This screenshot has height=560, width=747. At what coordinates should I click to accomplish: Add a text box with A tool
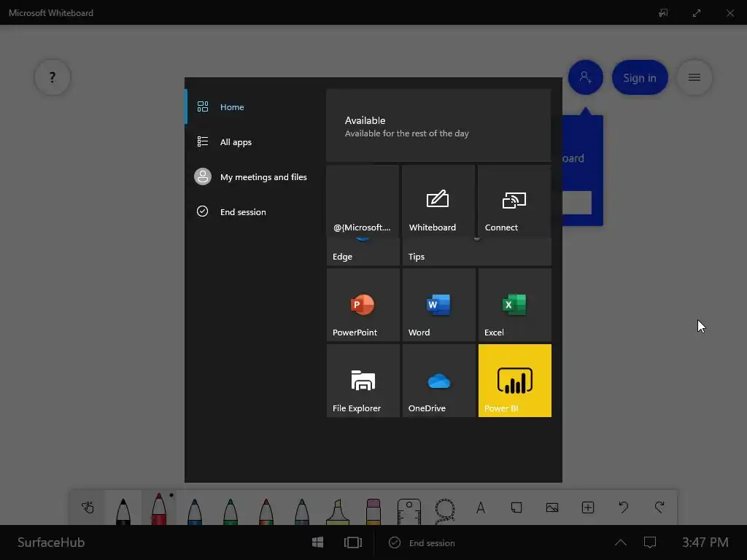[x=481, y=507]
